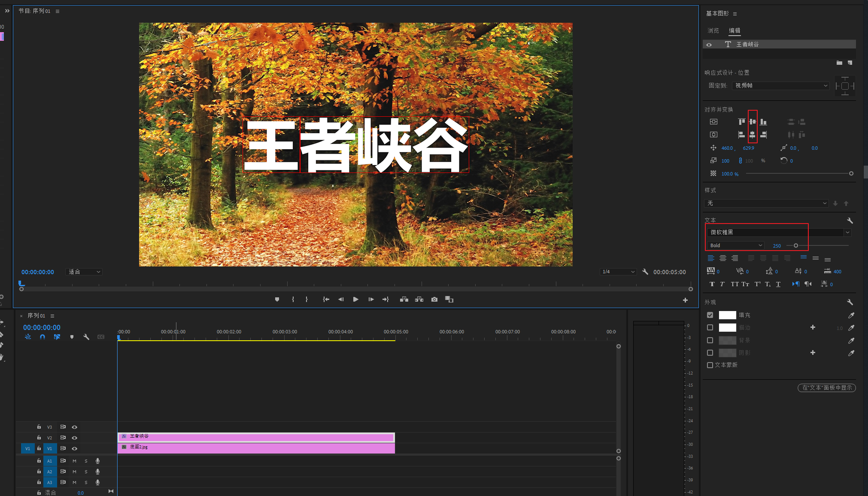Toggle V2 track output eye icon
This screenshot has width=868, height=496.
[x=75, y=438]
